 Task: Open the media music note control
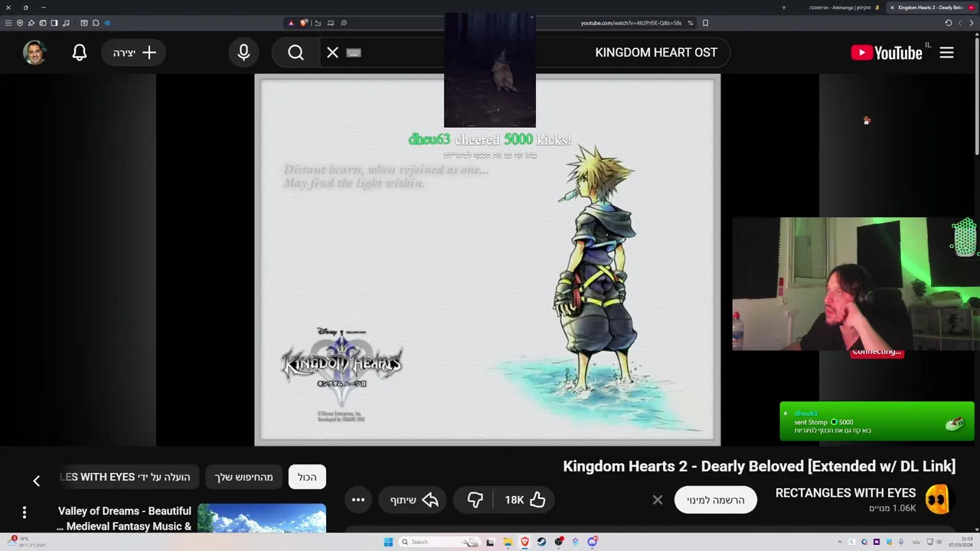66,23
